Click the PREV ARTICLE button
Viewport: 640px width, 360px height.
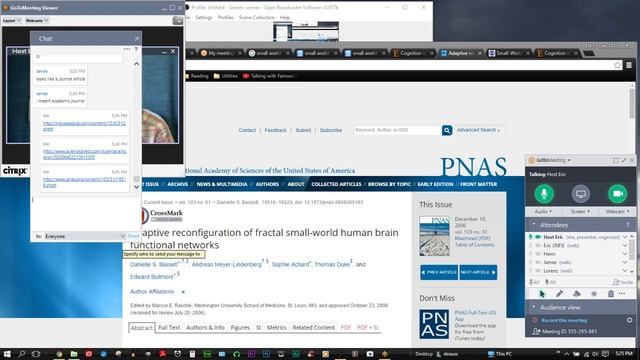[x=439, y=272]
